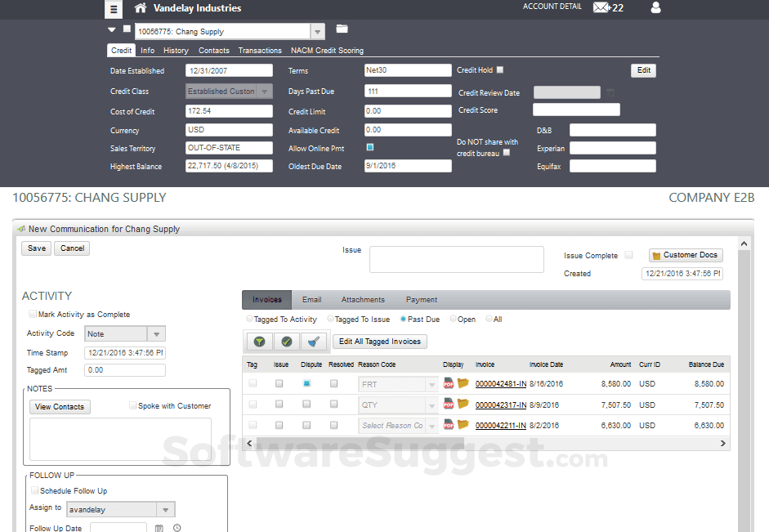The width and height of the screenshot is (769, 532).
Task: Click the clear brush toolbar icon
Action: tap(313, 342)
